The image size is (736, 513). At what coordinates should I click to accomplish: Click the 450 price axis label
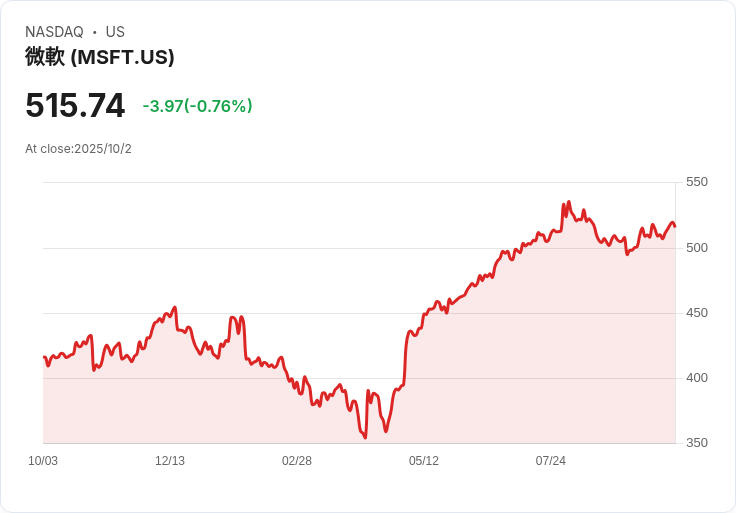click(697, 313)
